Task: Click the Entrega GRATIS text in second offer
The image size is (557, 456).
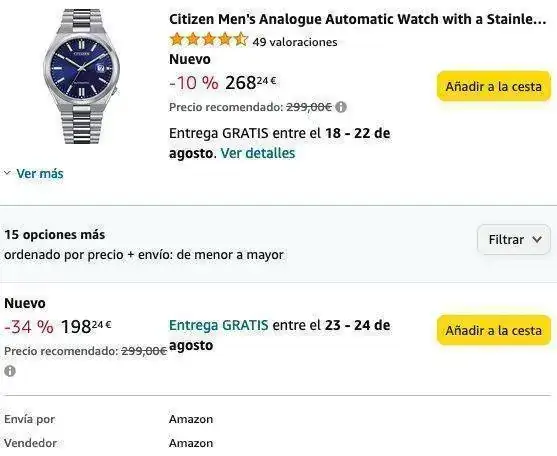Action: pos(218,325)
